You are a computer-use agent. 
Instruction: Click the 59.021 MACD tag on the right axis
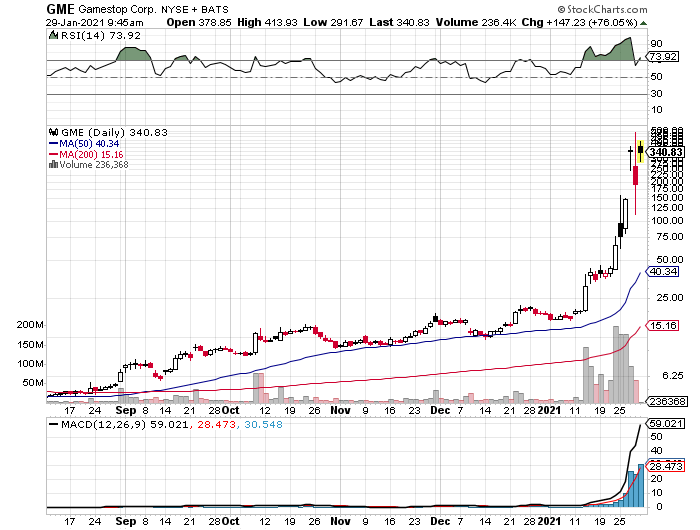click(x=665, y=423)
